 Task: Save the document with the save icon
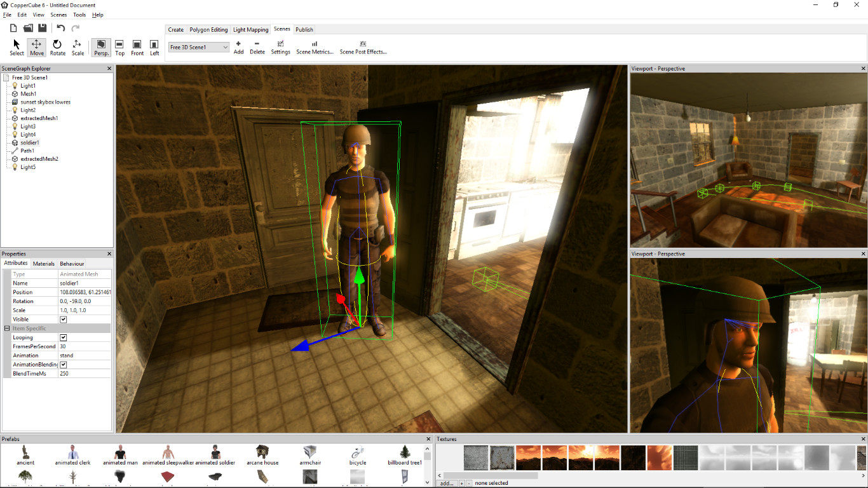point(42,27)
